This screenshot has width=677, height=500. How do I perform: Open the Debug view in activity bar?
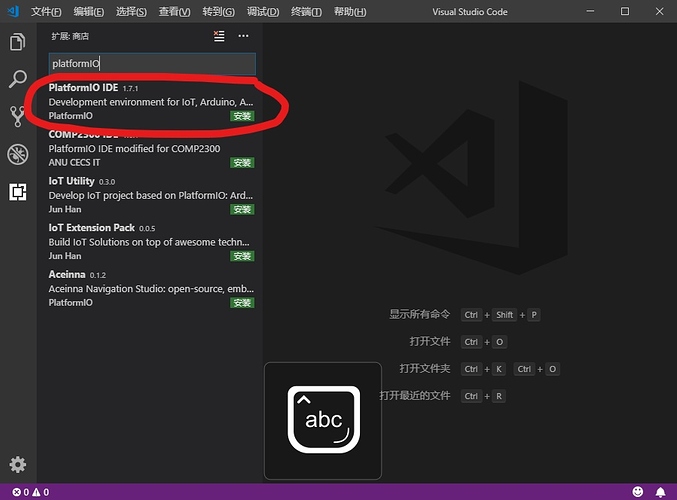pyautogui.click(x=18, y=154)
